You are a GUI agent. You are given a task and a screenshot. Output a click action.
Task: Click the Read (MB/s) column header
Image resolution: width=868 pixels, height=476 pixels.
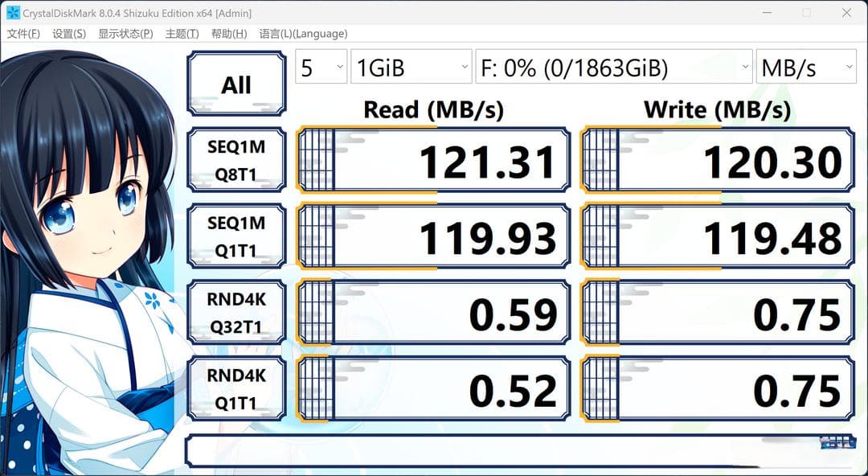click(433, 109)
